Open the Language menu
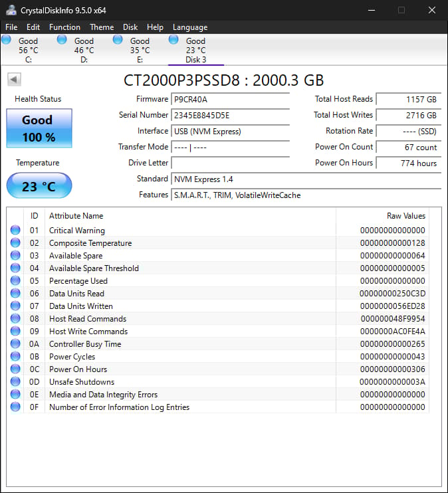Screen dimensions: 448x493 click(190, 27)
